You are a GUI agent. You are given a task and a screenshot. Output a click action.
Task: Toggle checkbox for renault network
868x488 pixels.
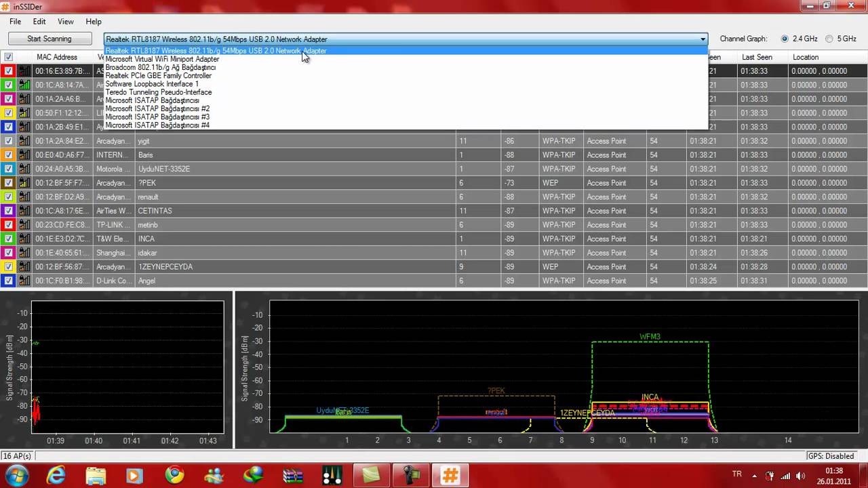tap(9, 197)
